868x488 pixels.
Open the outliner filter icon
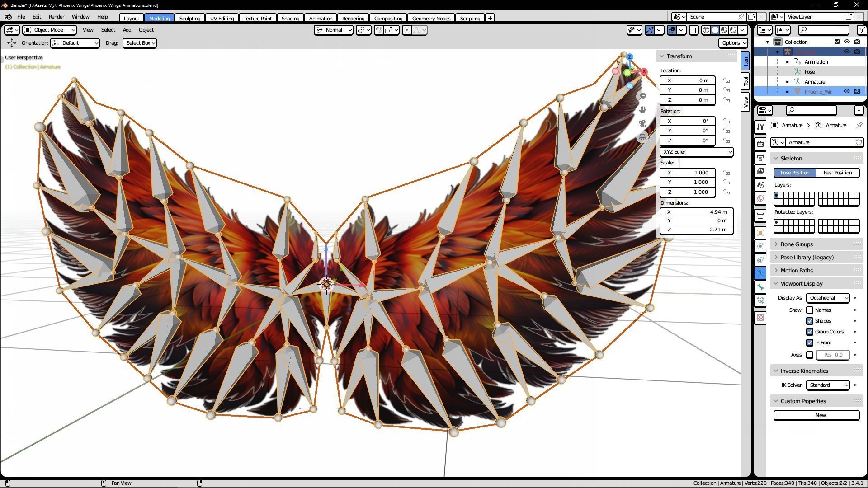click(x=861, y=30)
